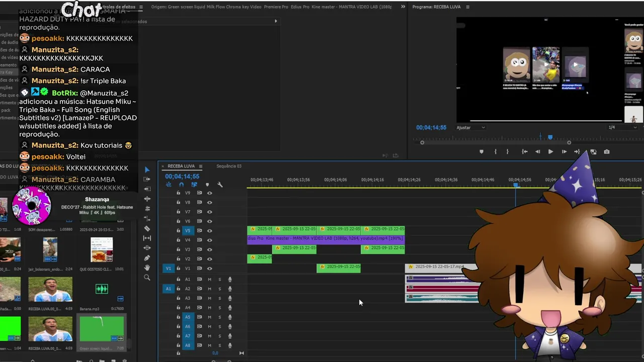Hide video track V4 with eye toggle

(x=210, y=240)
